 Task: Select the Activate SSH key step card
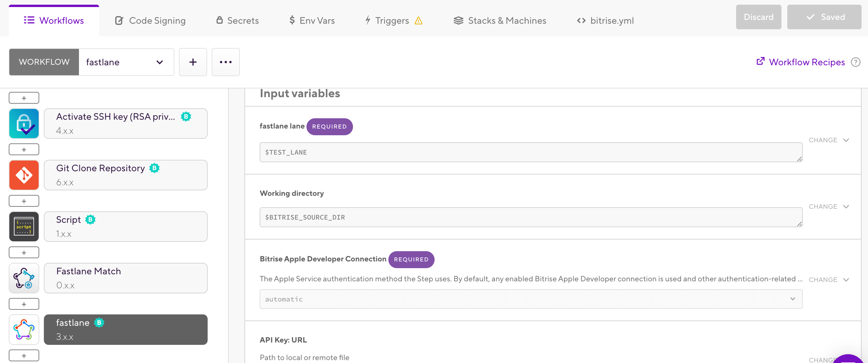coord(126,124)
